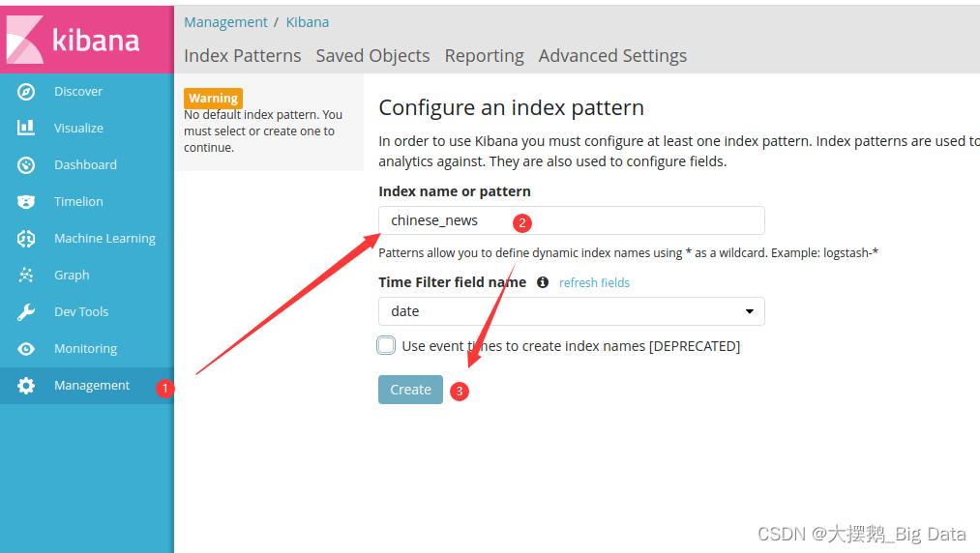
Task: Open Discover via compass icon
Action: [x=25, y=91]
